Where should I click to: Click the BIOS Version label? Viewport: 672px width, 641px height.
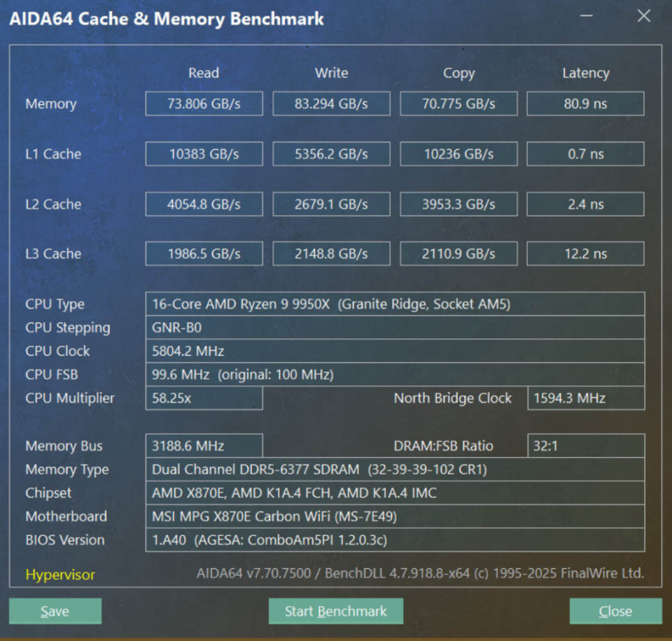click(65, 540)
